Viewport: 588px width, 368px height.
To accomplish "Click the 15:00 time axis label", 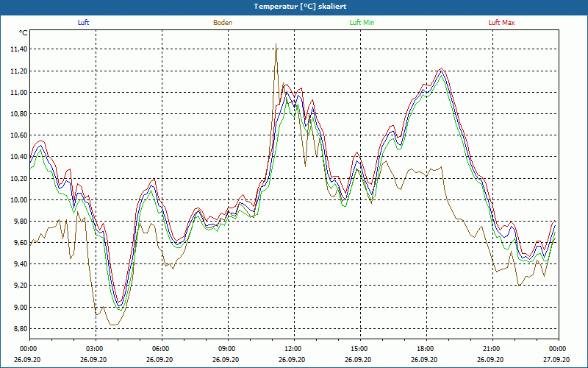I will 360,349.
